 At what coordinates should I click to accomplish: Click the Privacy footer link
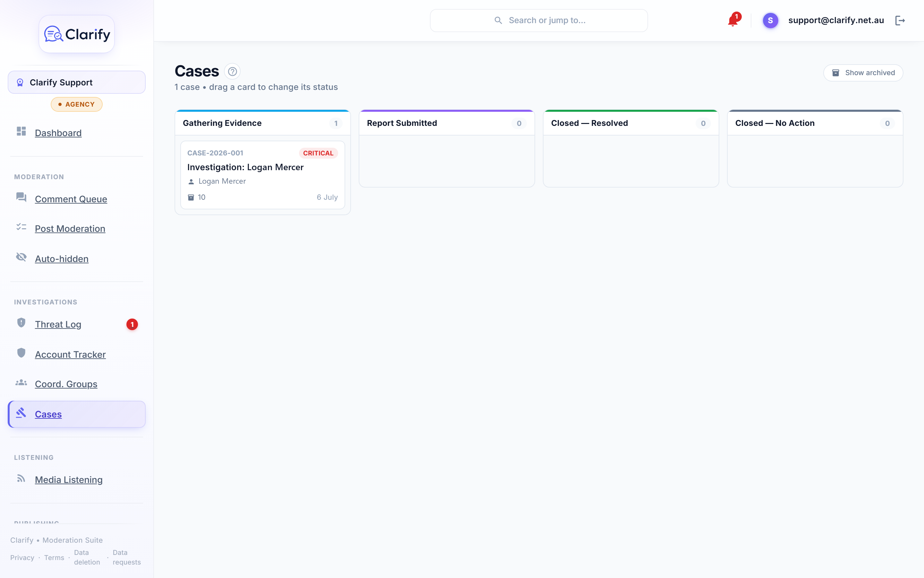tap(22, 558)
